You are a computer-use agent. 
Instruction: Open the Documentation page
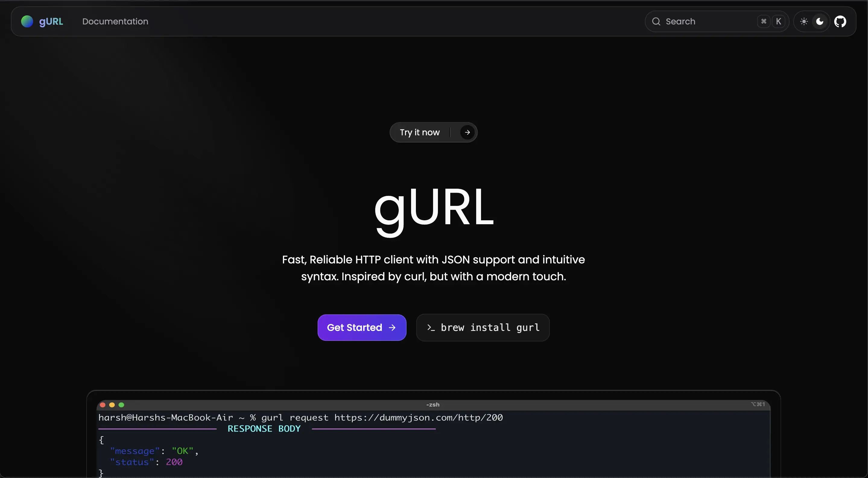click(x=115, y=21)
